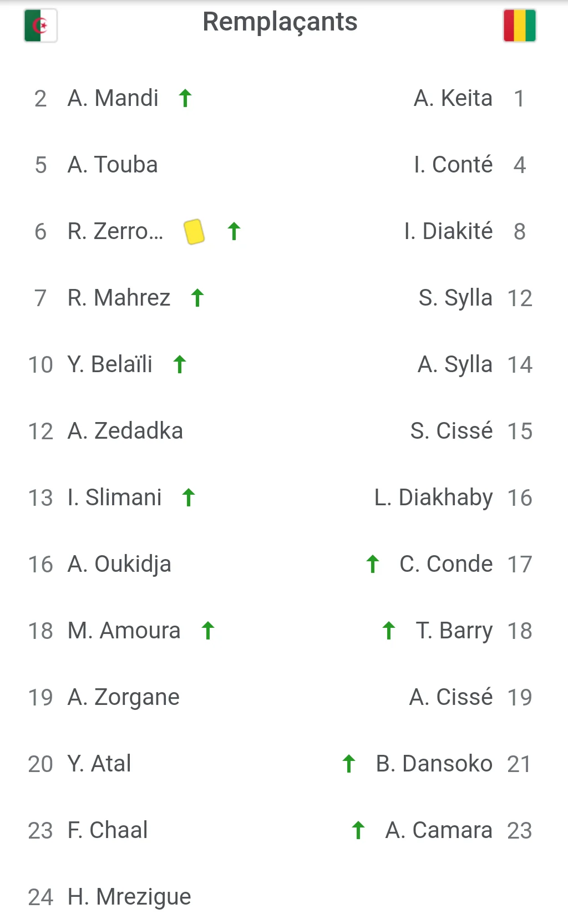Screen dimensions: 568x924
Task: Click R. Zerrouki's yellow card icon
Action: click(x=194, y=231)
